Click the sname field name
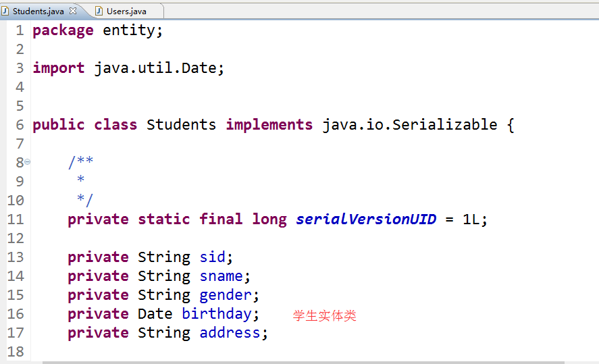This screenshot has width=599, height=364. [221, 276]
